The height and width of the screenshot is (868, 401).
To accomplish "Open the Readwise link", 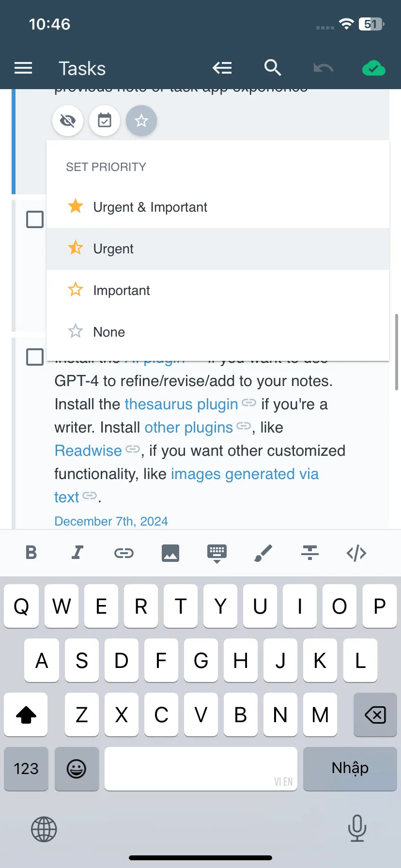I will [x=88, y=450].
